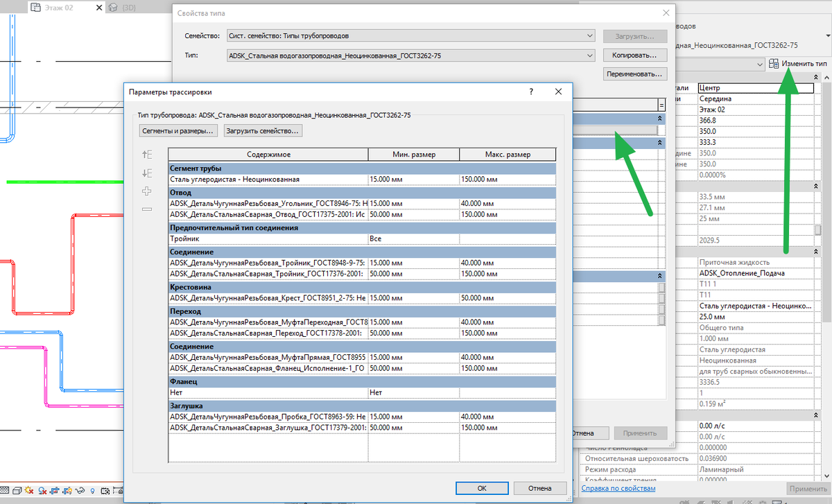Collapse the group above 33.5 мм in Properties
Viewport: 832px width, 504px height.
(x=817, y=186)
